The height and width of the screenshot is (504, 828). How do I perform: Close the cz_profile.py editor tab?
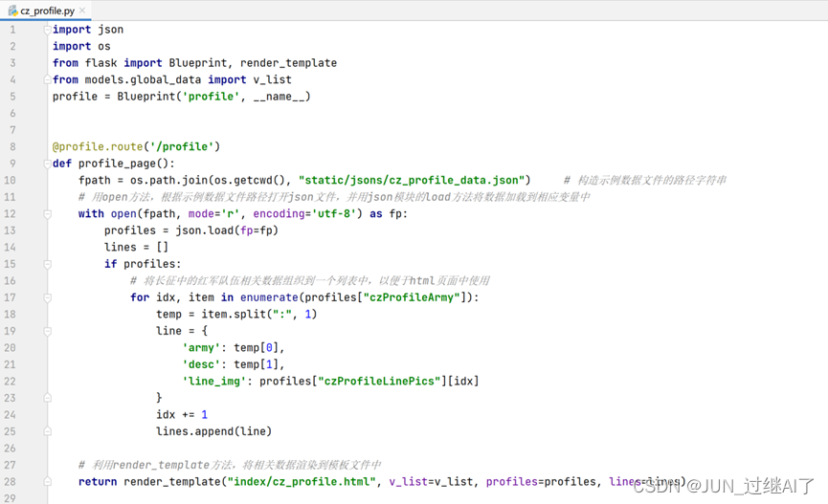pos(82,10)
